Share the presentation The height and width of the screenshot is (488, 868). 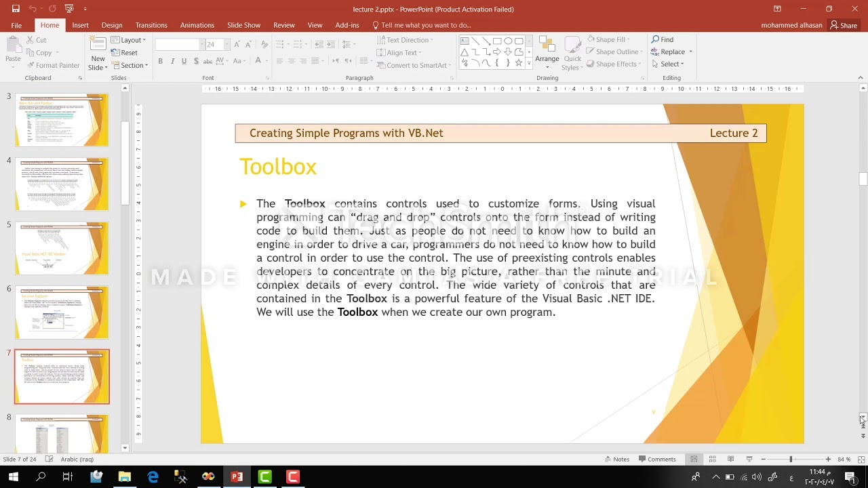[844, 25]
